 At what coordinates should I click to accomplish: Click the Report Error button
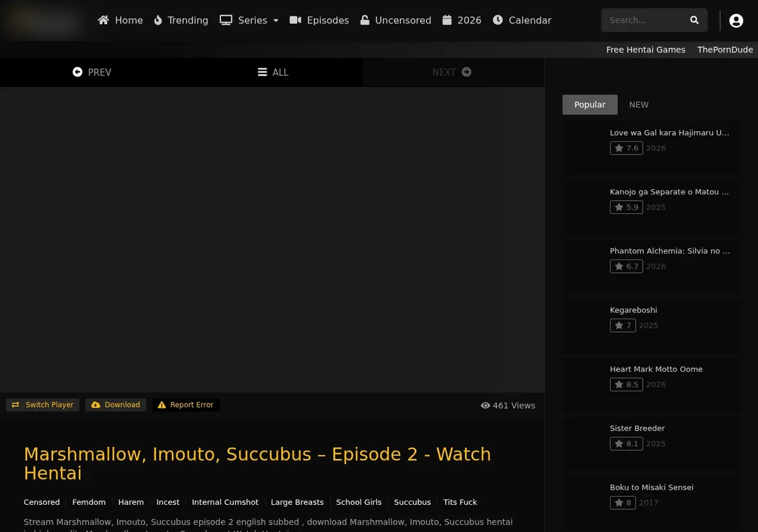pyautogui.click(x=186, y=405)
